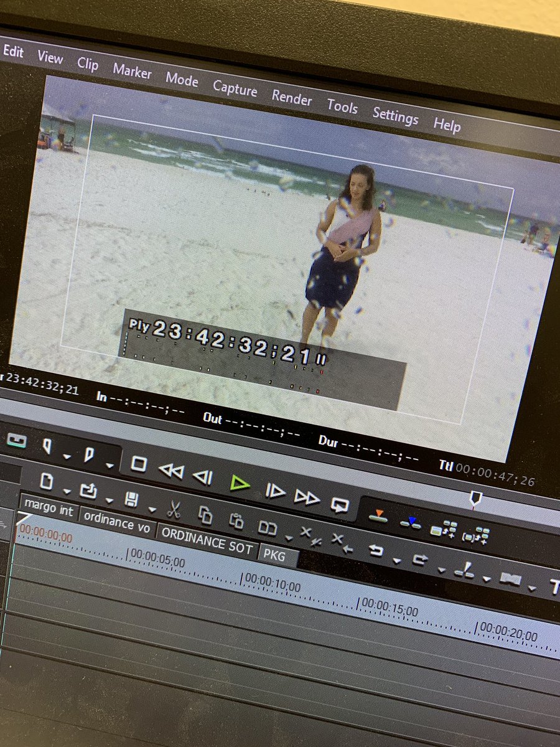Click the Save Project floppy icon
This screenshot has width=560, height=747.
[131, 498]
